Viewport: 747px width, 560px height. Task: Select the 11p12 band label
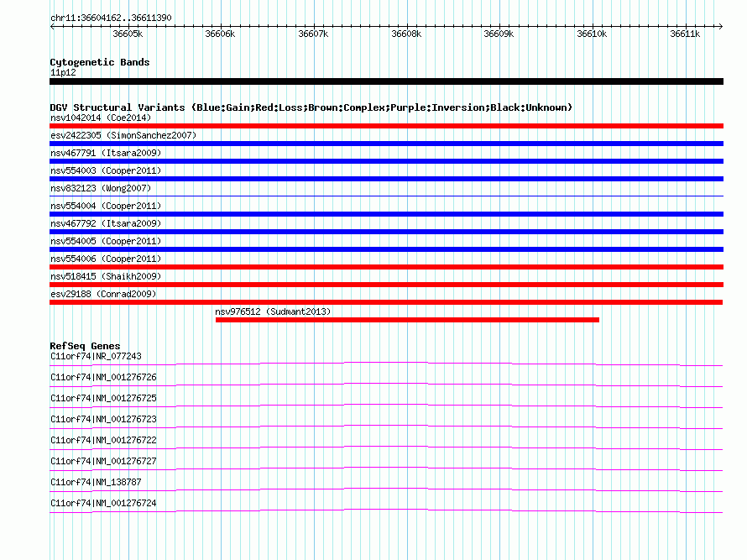[x=63, y=72]
